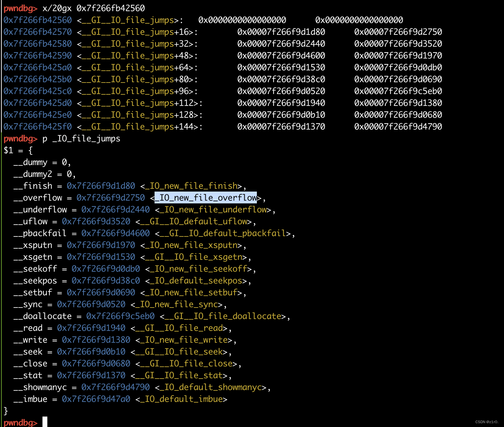Click the value 0x00007f266f9d3520
The width and height of the screenshot is (504, 427).
coord(398,44)
